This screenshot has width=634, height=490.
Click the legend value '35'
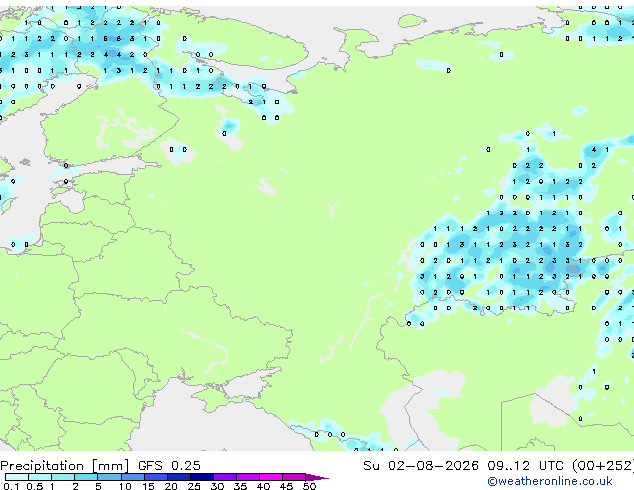241,486
